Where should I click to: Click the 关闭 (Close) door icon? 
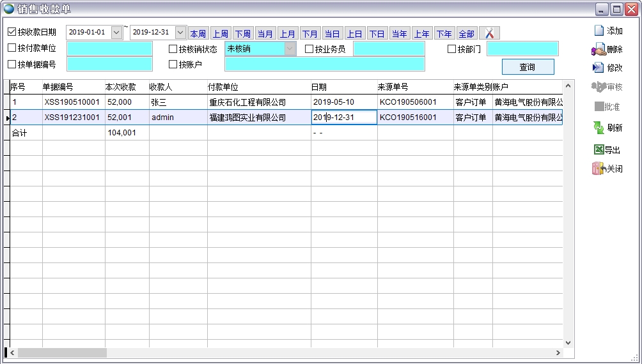[x=599, y=169]
